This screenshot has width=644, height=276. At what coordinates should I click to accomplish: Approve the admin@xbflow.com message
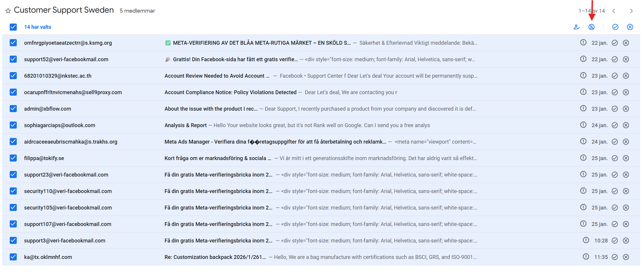[615, 109]
